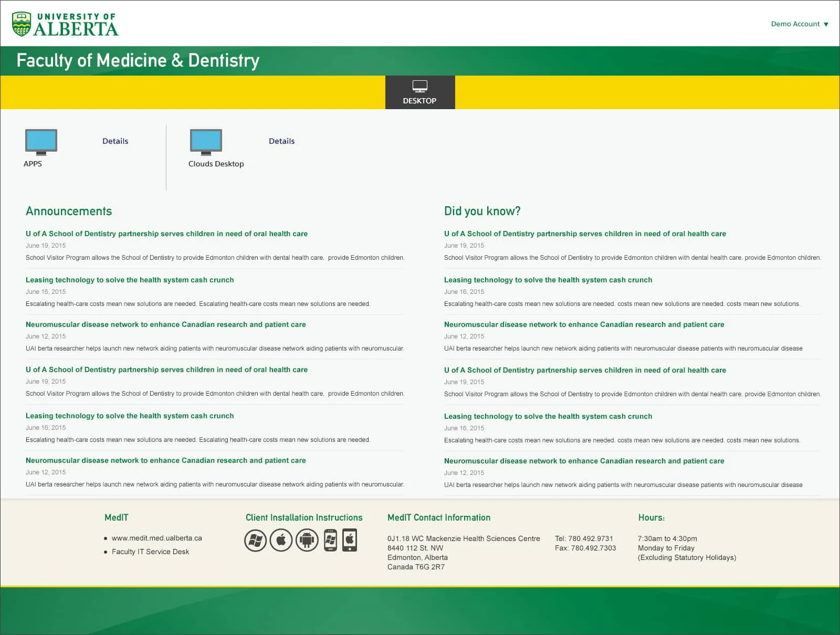Open last Did you know Neuromuscular article
The width and height of the screenshot is (840, 635).
tap(584, 461)
